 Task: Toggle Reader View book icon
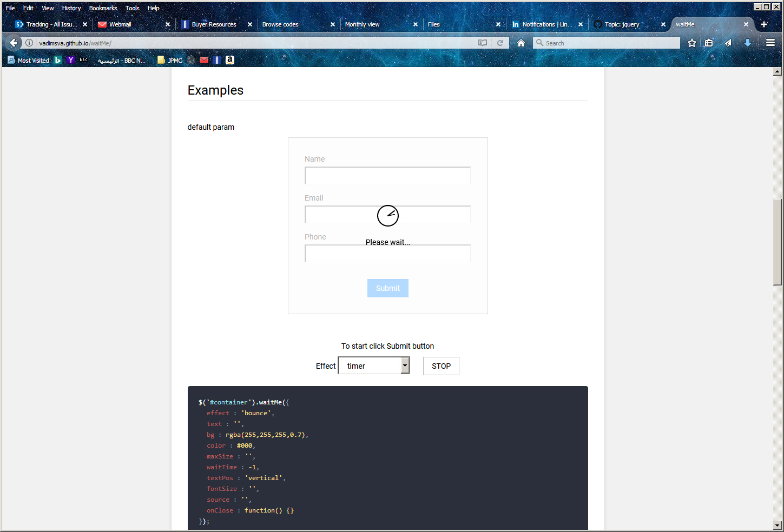(483, 43)
